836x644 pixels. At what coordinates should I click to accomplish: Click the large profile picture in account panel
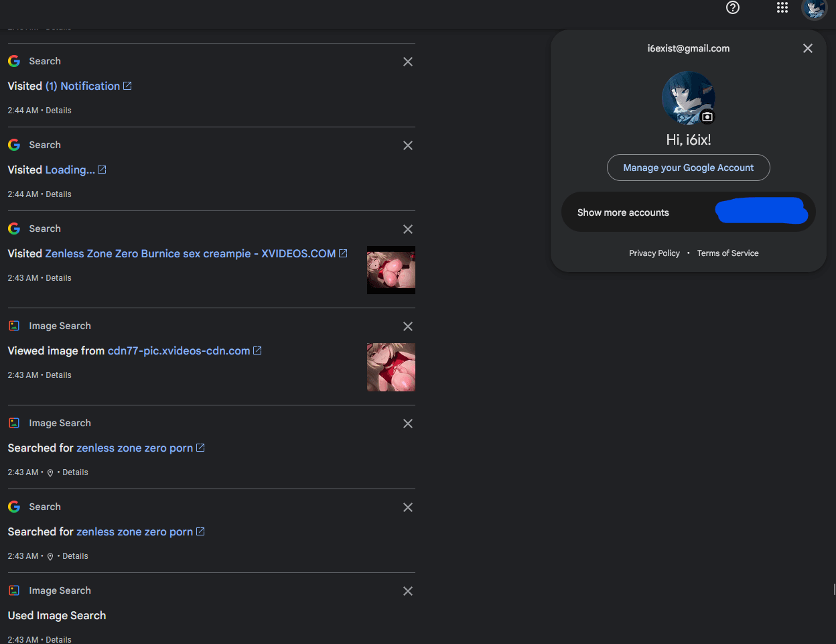(687, 98)
